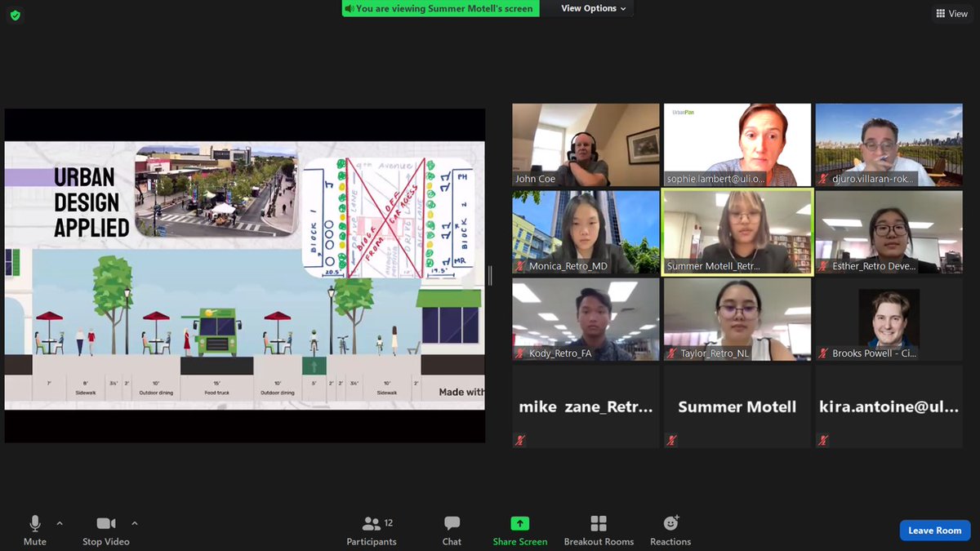Click the green food truck illustration in slide

216,333
